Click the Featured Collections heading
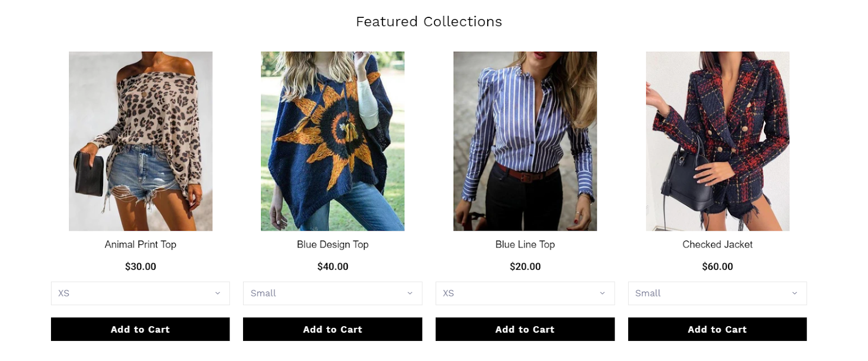This screenshot has width=868, height=361. click(x=429, y=22)
